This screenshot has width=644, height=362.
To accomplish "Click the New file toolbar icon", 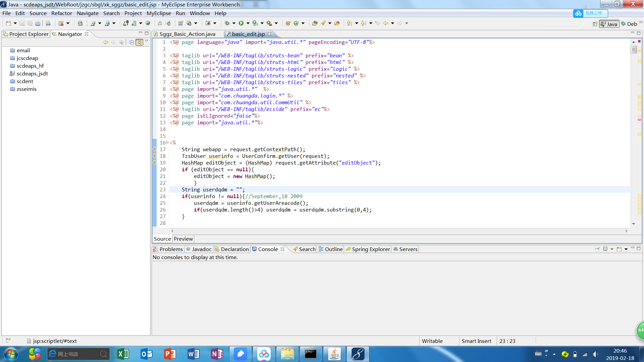I will coord(8,23).
